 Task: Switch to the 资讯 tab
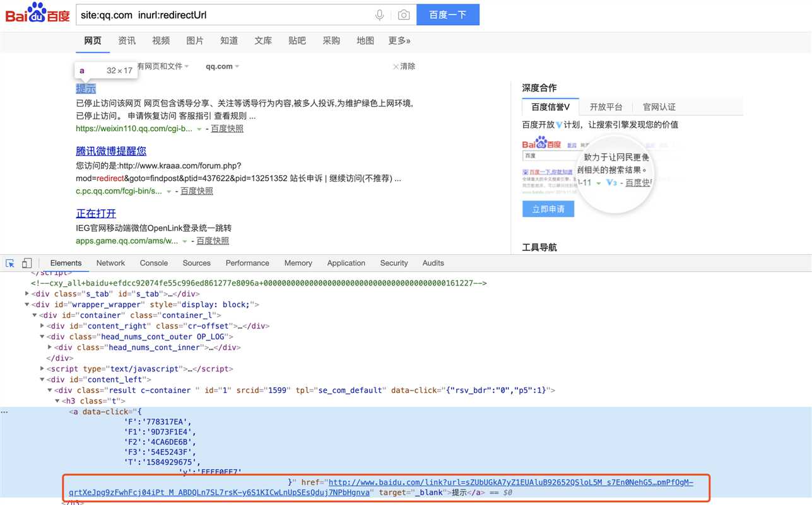[x=127, y=40]
